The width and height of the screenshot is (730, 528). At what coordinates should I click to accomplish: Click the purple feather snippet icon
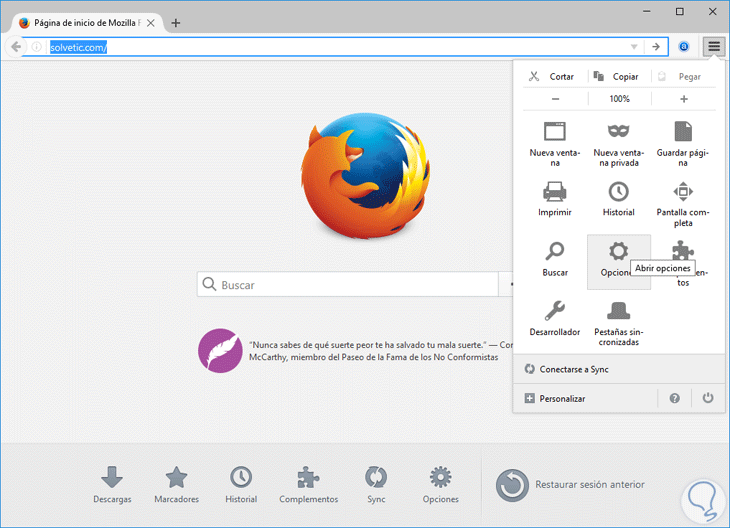pos(220,351)
